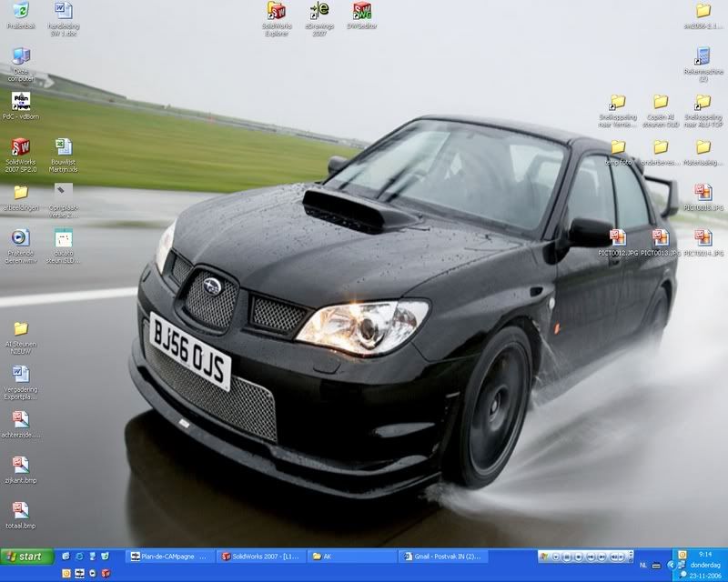Open the handleiding SW Word document
The image size is (728, 582).
pos(64,19)
